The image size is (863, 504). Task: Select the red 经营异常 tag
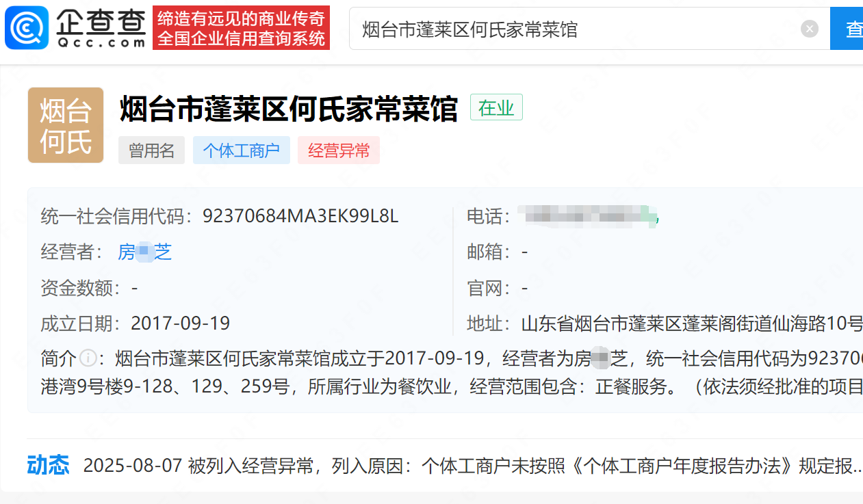pyautogui.click(x=338, y=150)
